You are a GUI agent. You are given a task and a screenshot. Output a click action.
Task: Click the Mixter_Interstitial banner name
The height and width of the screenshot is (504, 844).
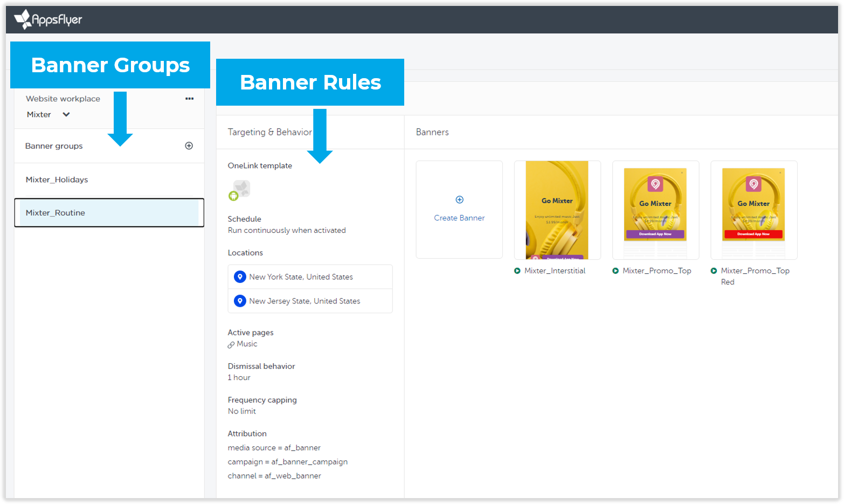coord(555,271)
